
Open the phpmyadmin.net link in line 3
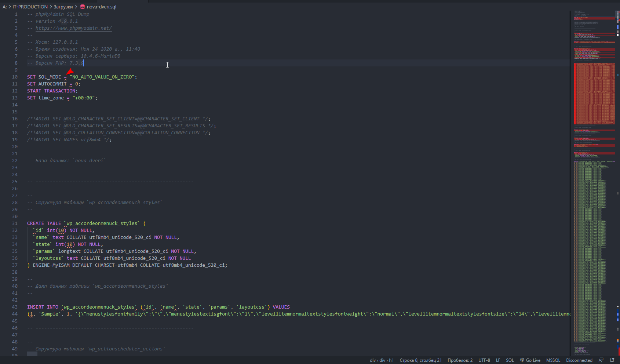[74, 28]
